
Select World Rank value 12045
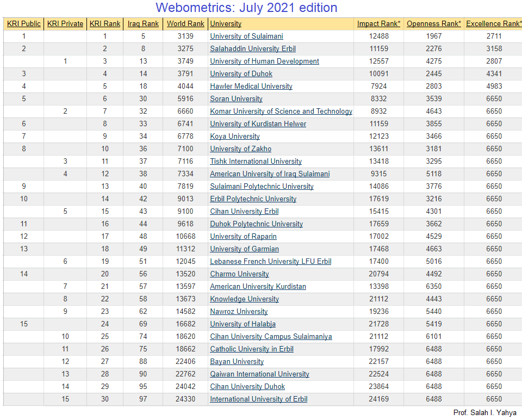(185, 262)
